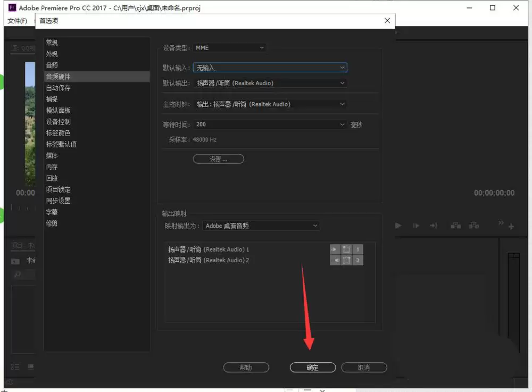Viewport: 532px width, 392px height.
Task: Open the 默认输出 Realtek Audio dropdown
Action: (x=270, y=83)
